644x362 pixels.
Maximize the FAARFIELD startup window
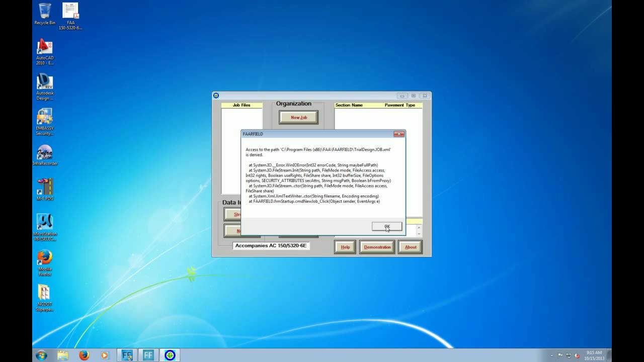[414, 96]
